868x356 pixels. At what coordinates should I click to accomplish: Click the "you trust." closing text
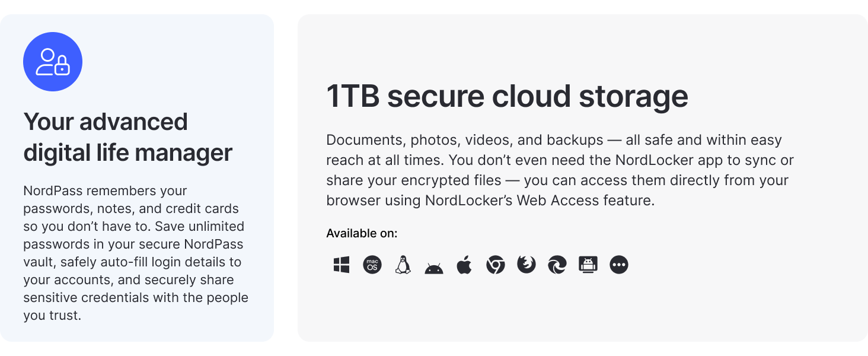pos(52,316)
